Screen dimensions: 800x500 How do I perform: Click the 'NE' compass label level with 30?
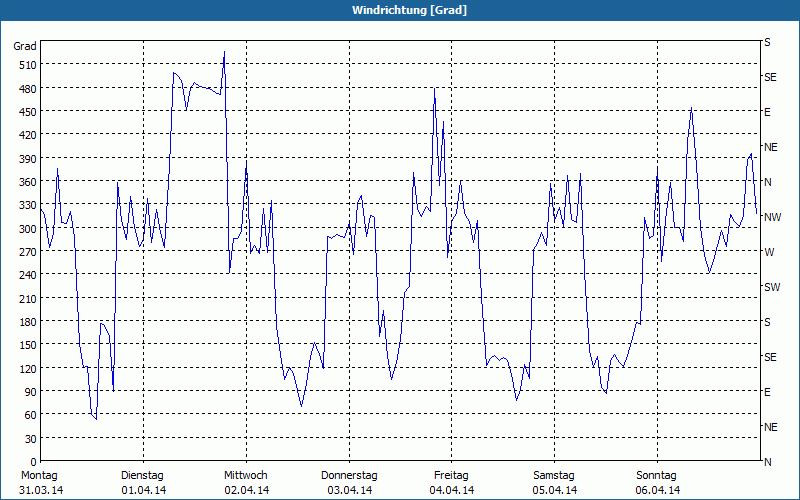[x=771, y=427]
